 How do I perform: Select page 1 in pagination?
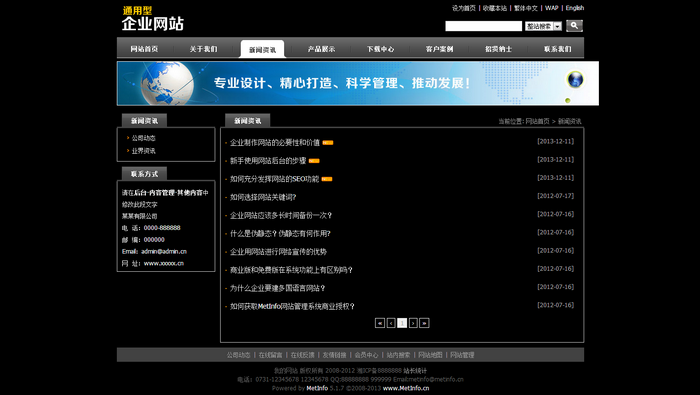coord(402,323)
